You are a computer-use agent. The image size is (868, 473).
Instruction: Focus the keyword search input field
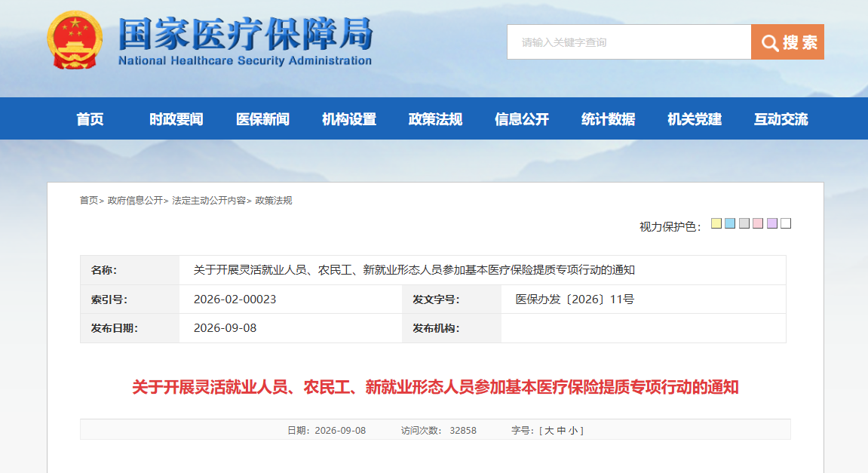629,42
